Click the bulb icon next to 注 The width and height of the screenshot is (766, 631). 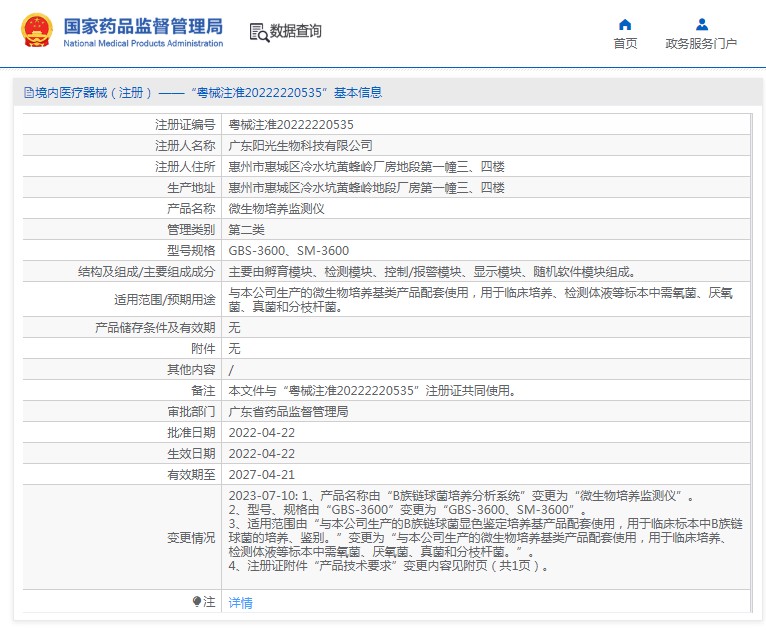point(197,601)
